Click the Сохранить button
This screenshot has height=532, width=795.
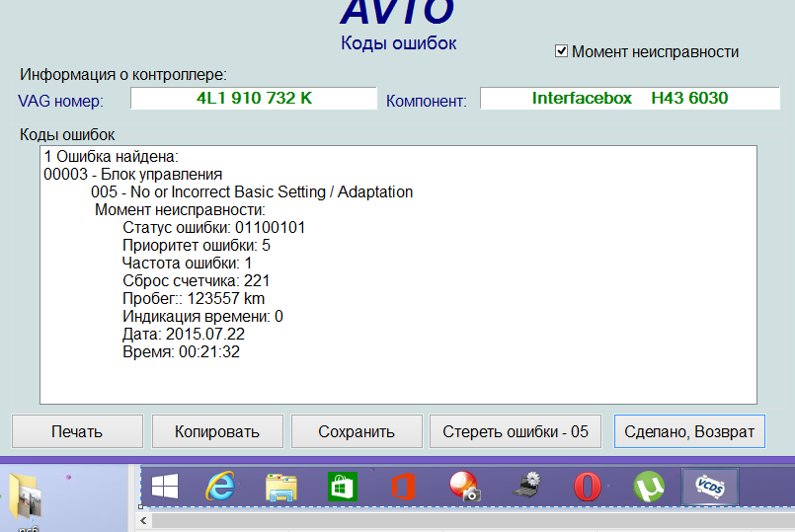click(357, 431)
